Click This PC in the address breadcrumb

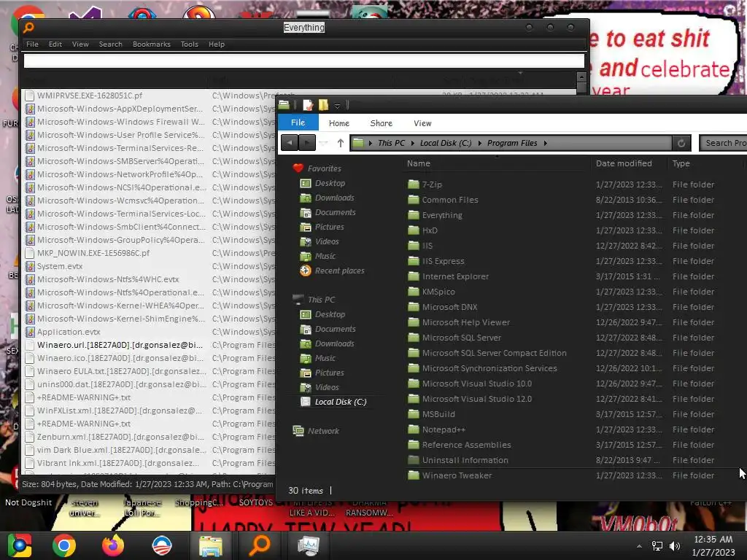tap(391, 143)
